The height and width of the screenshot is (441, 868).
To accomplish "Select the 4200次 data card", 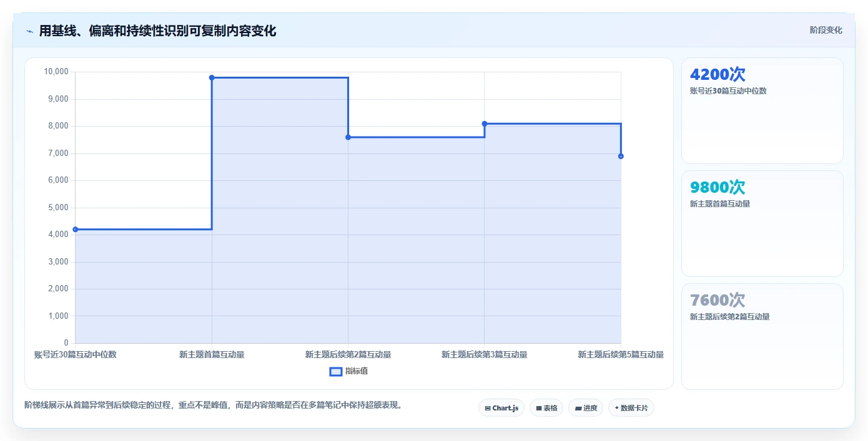I will [762, 111].
